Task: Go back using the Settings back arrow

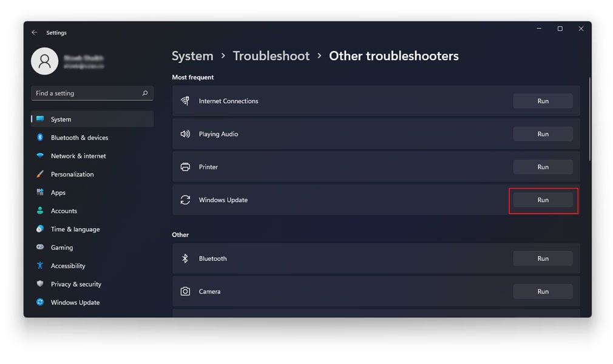Action: (35, 32)
